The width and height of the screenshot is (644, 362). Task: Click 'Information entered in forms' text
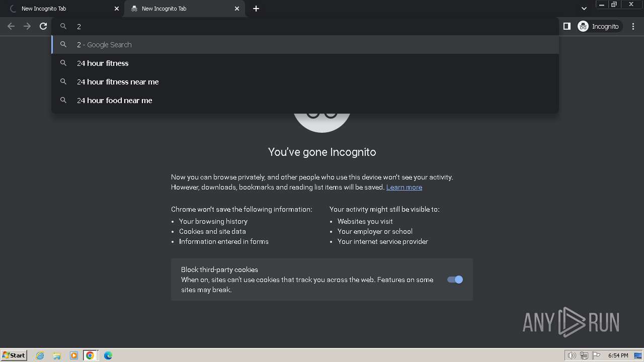(x=224, y=241)
